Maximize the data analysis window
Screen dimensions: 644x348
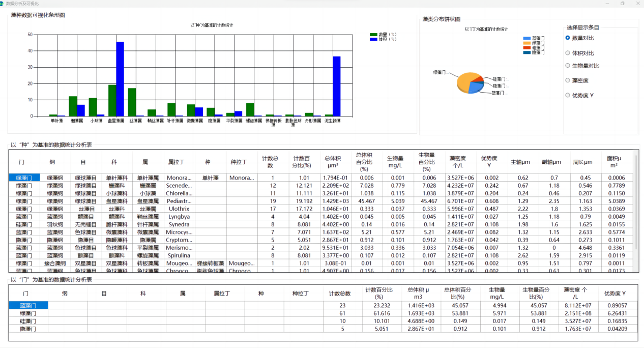pos(622,4)
